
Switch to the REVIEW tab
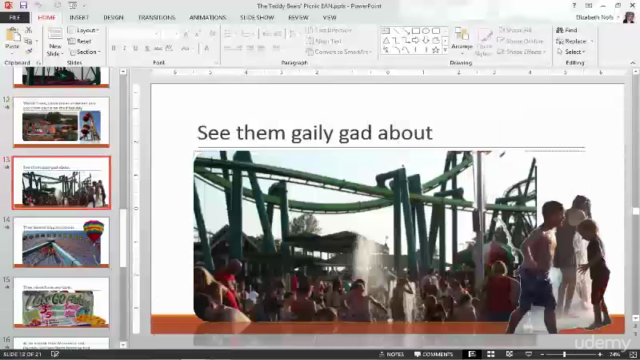(298, 18)
